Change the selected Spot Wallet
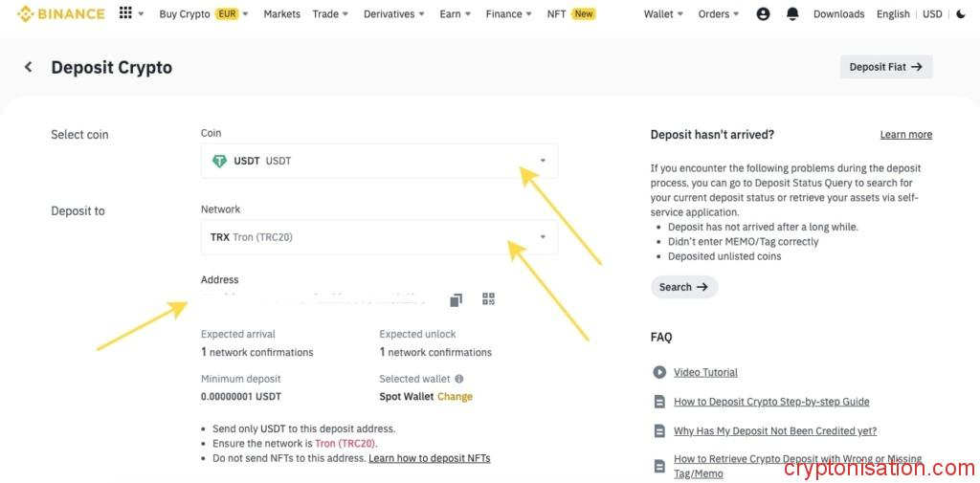The image size is (980, 483). click(455, 396)
